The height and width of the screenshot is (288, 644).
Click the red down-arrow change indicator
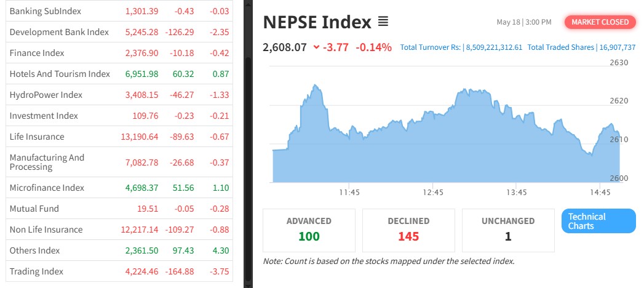316,47
